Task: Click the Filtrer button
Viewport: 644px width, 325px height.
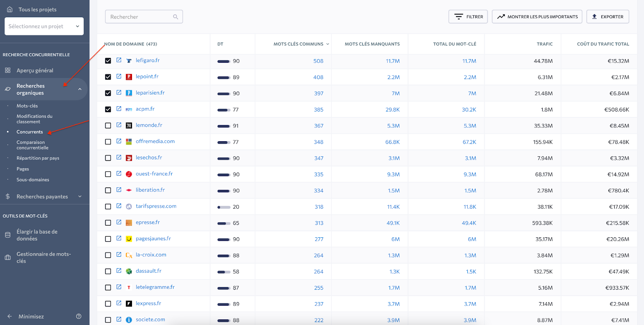Action: pos(468,16)
